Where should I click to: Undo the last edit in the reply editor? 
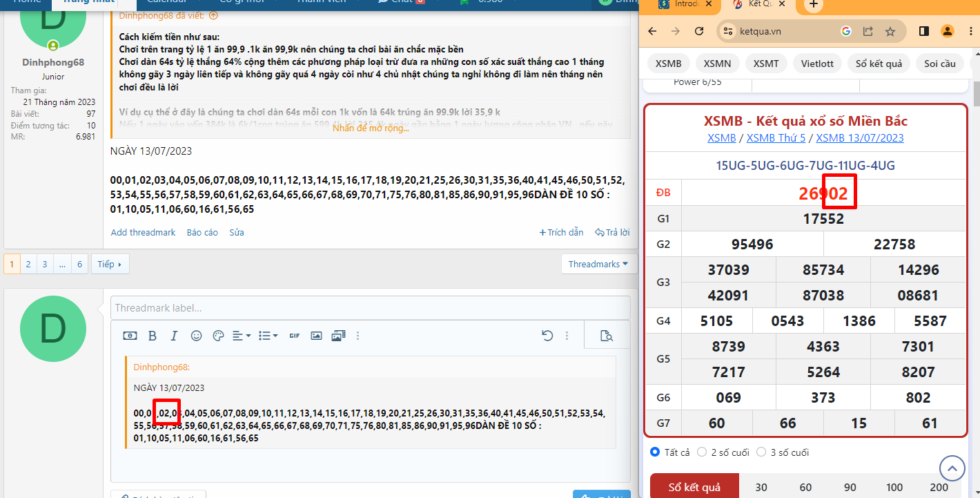tap(547, 336)
